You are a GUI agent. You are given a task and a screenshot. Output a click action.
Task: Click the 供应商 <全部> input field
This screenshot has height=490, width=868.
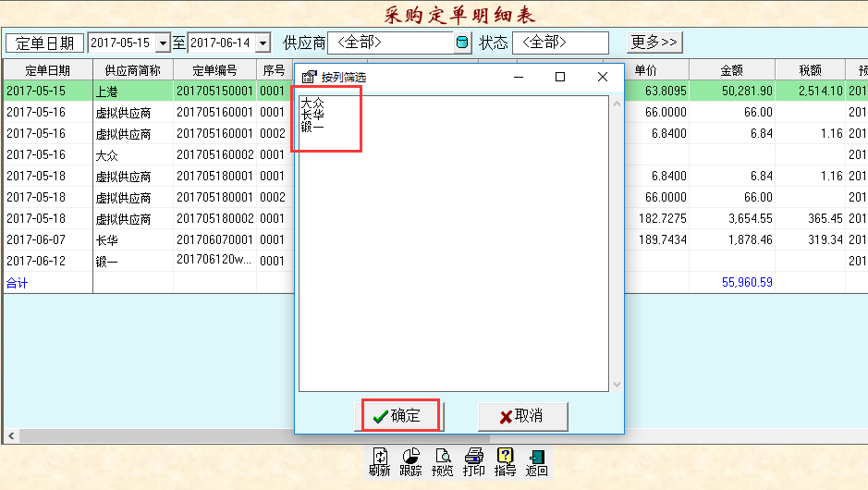click(391, 43)
